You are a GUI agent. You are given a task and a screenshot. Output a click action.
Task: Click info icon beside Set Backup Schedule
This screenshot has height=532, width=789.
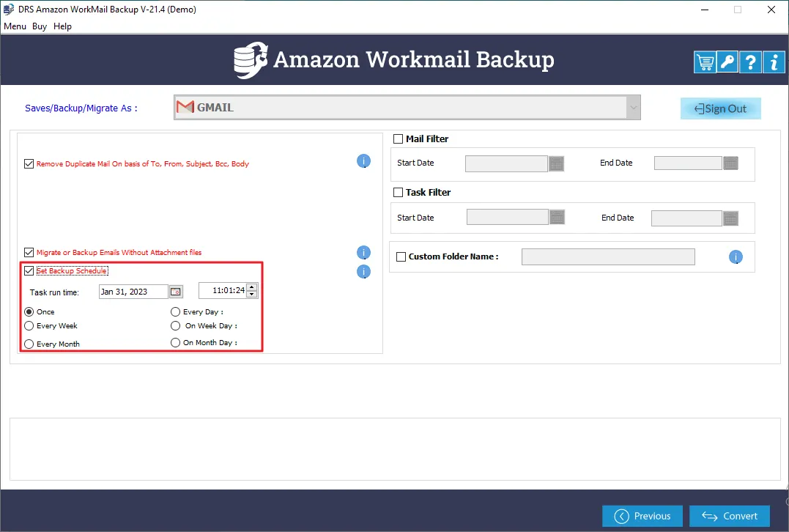click(363, 272)
